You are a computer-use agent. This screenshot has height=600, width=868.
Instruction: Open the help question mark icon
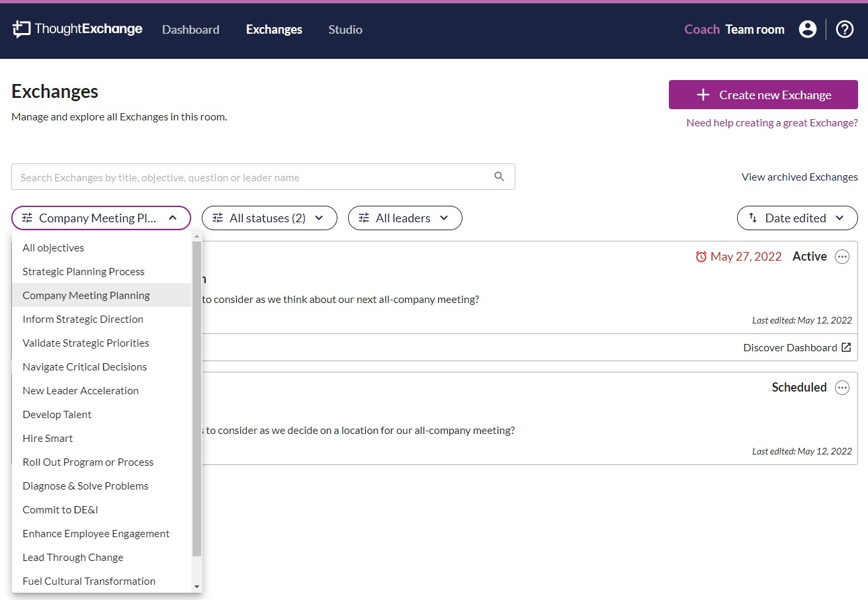[845, 29]
